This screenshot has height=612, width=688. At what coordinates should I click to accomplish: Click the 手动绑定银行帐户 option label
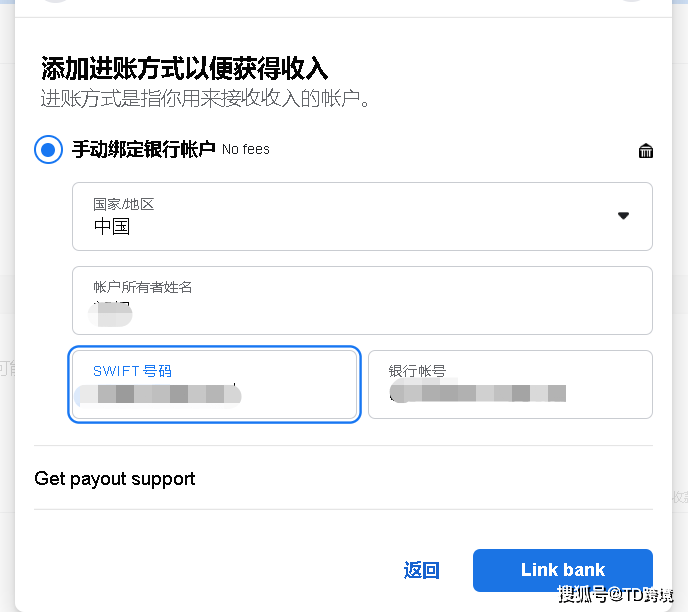pos(143,150)
